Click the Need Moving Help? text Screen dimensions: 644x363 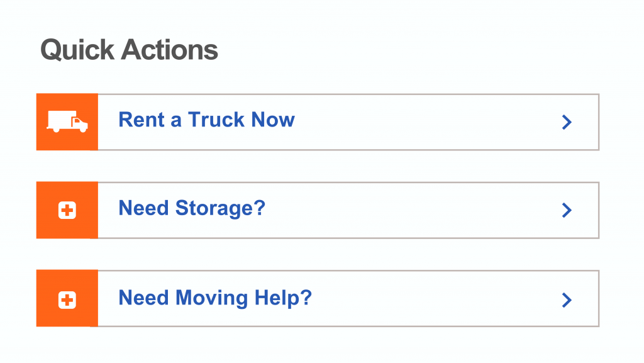pos(215,298)
